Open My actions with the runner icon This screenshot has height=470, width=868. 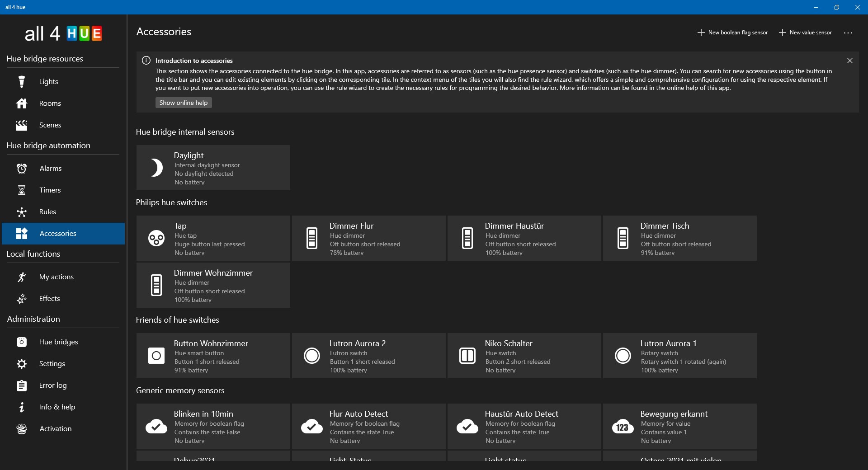point(21,277)
